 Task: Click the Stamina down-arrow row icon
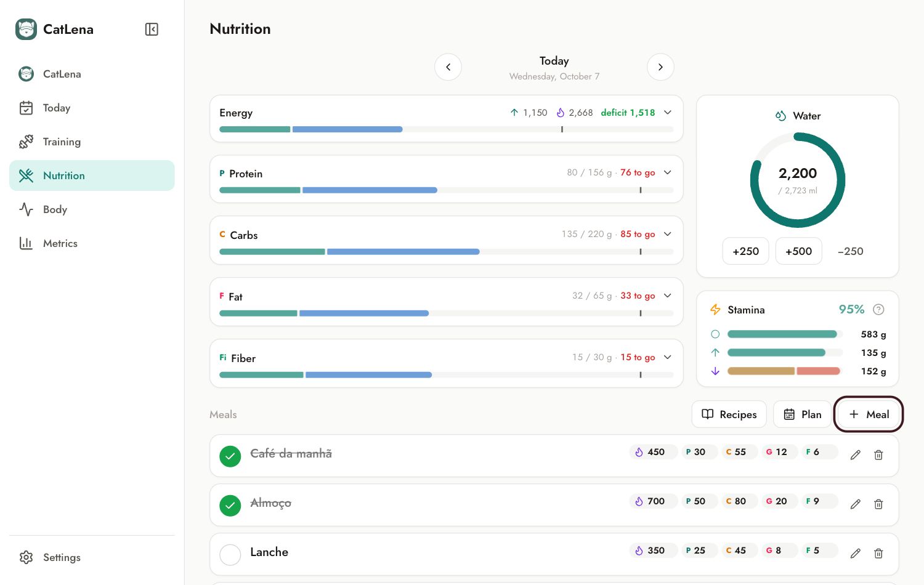click(x=715, y=371)
